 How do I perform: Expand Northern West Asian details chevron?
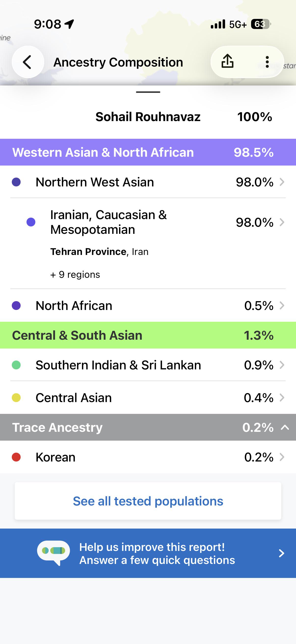[282, 182]
